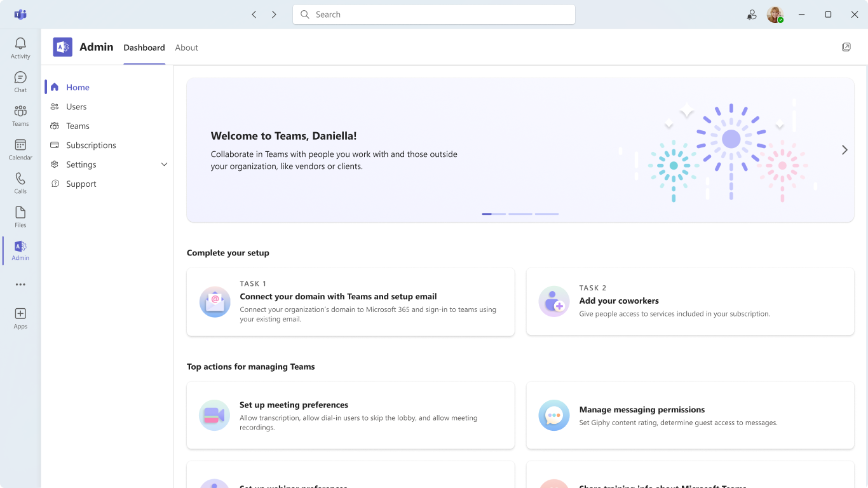
Task: Click the search magnifier icon
Action: click(305, 15)
